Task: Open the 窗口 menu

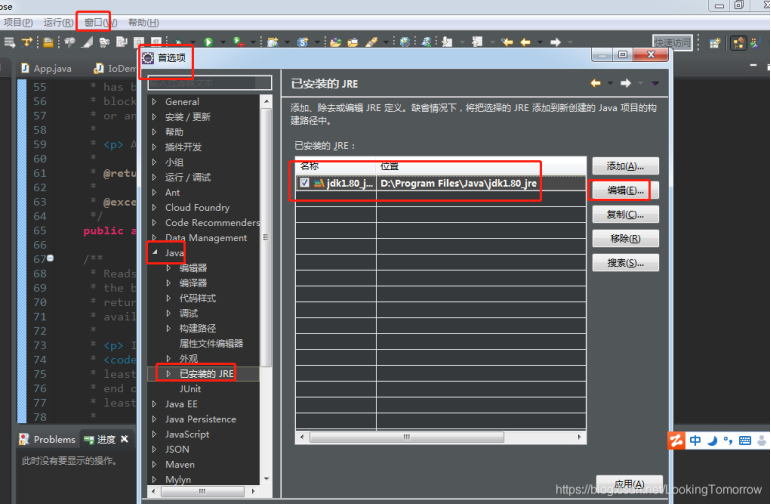Action: point(99,22)
